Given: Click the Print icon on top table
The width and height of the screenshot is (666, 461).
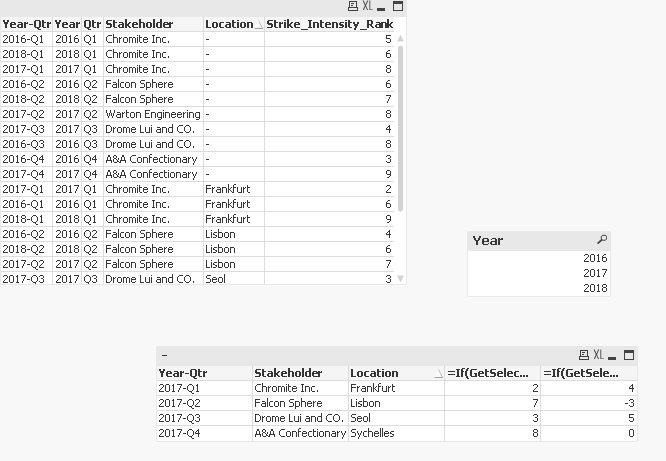Looking at the screenshot, I should point(352,6).
